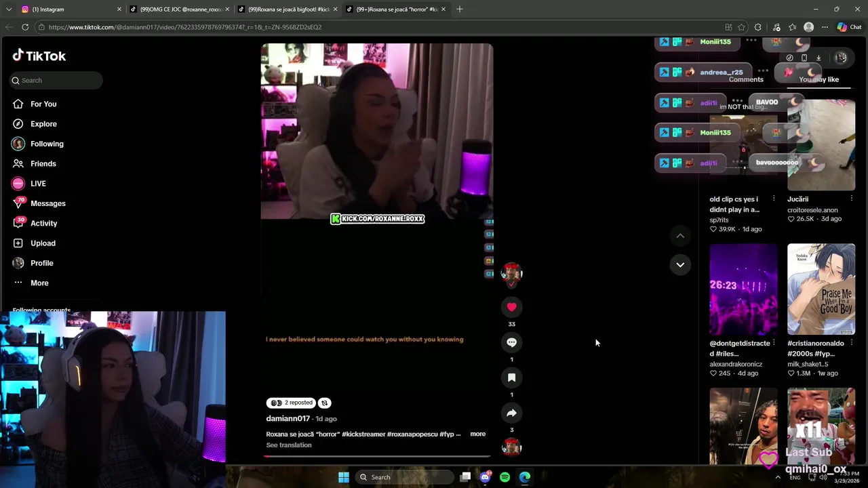Open options for #cristianoronaldo video

pyautogui.click(x=852, y=343)
